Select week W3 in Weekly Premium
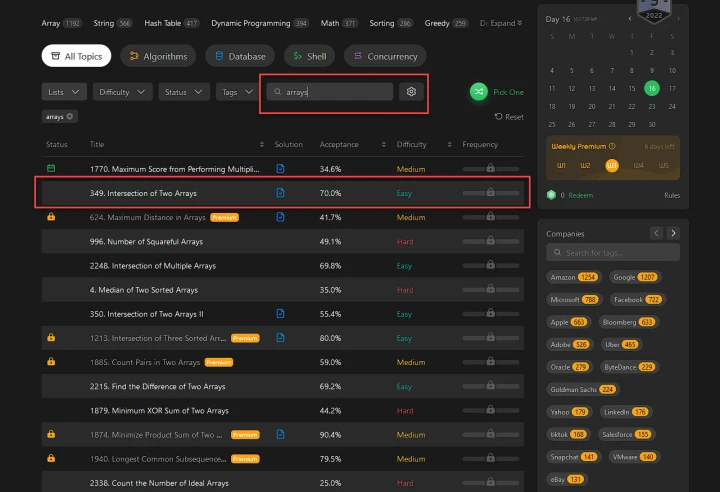720x492 pixels. [612, 165]
